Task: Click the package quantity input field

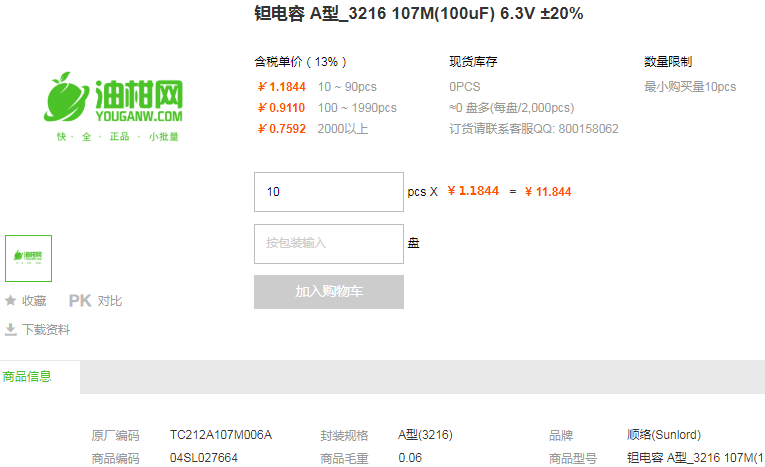Action: coord(329,243)
